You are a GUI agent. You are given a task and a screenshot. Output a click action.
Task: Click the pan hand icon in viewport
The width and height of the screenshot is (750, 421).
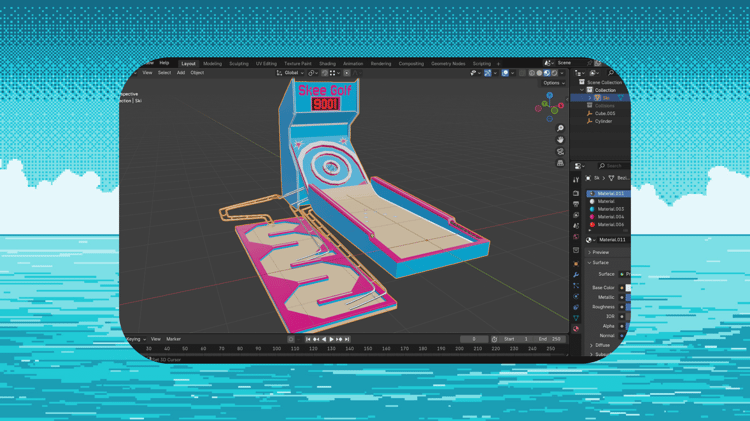(560, 140)
